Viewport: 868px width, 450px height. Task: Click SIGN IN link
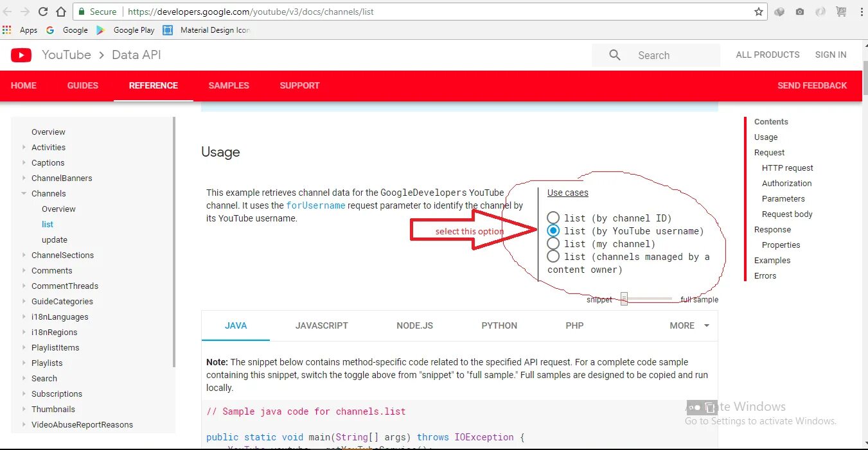click(831, 55)
